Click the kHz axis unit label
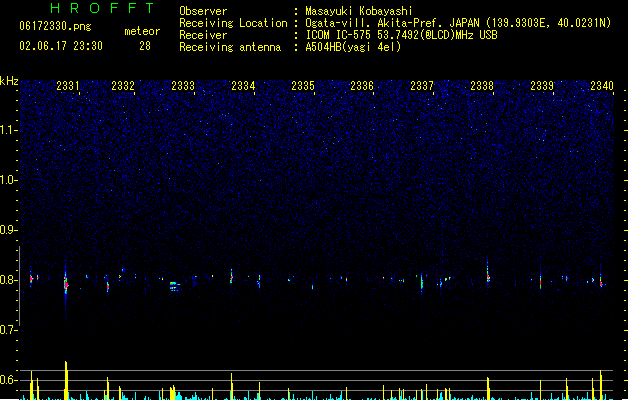The height and width of the screenshot is (400, 629). click(9, 81)
